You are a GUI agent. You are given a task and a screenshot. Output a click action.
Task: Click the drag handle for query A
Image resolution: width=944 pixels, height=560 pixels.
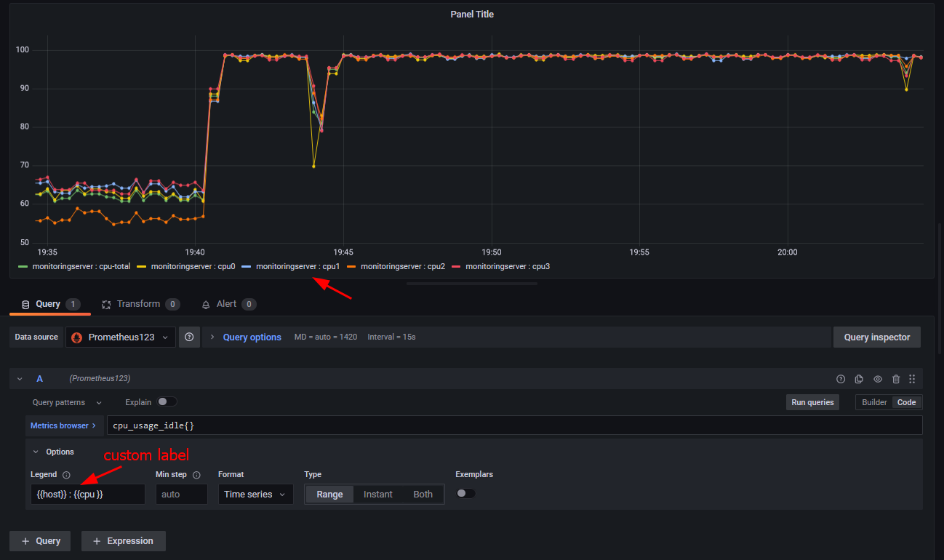(x=912, y=379)
